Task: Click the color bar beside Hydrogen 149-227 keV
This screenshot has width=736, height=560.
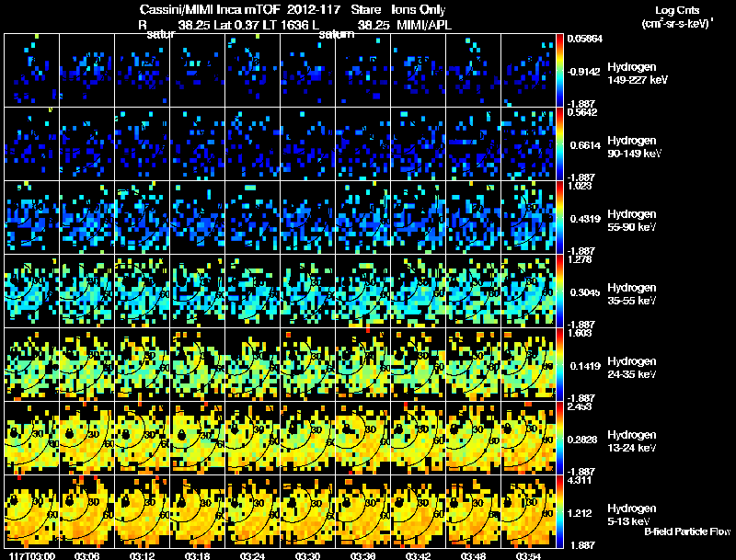Action: (560, 69)
